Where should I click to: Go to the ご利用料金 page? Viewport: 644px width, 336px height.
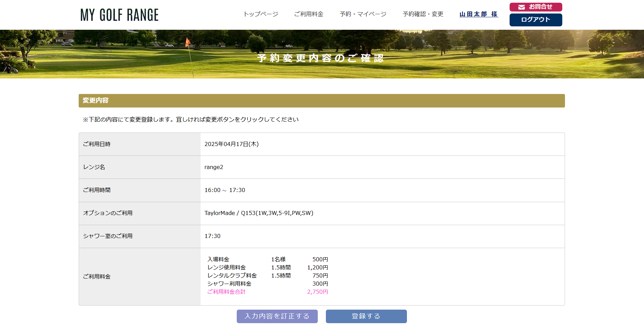[309, 14]
